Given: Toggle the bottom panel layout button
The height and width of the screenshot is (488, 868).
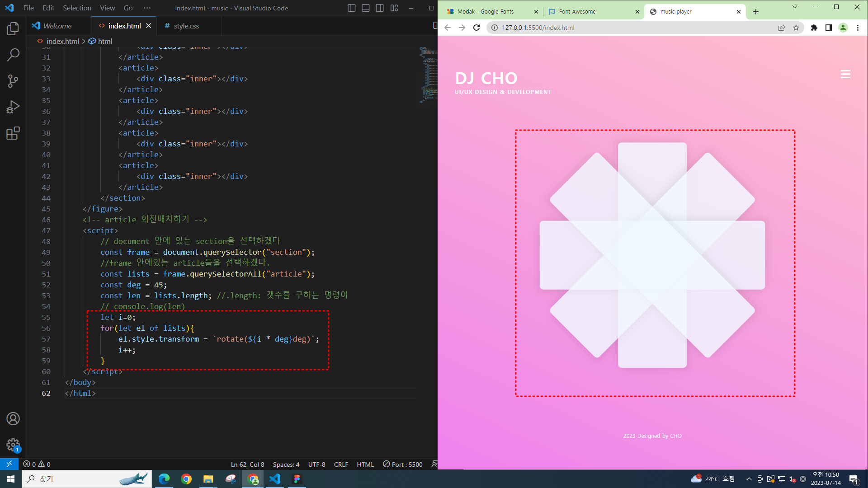Looking at the screenshot, I should [366, 8].
